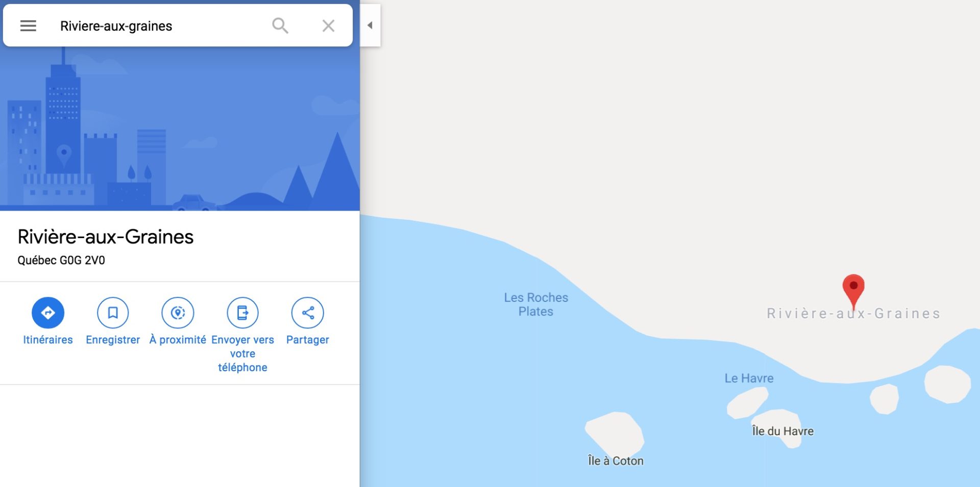Click the Île du Havre label
Viewport: 980px width, 487px height.
click(782, 431)
